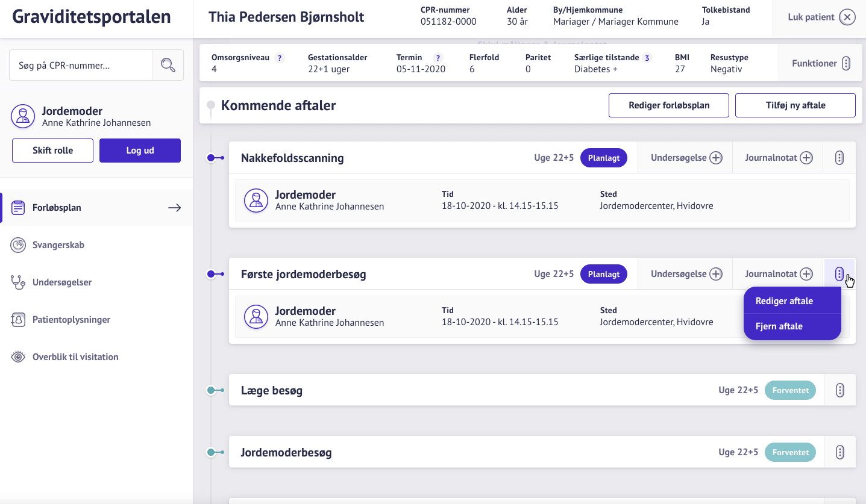Click help icon next to Omsorgsniveau
The image size is (866, 504).
click(279, 58)
